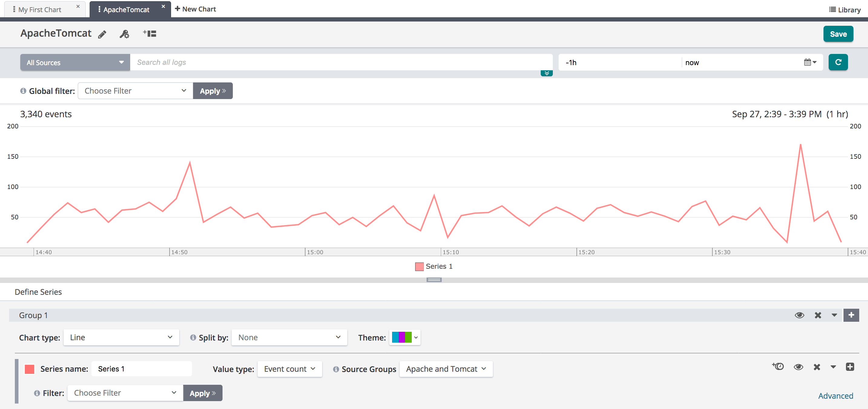Duplicate series using plus square icon
The width and height of the screenshot is (868, 409).
(x=850, y=367)
